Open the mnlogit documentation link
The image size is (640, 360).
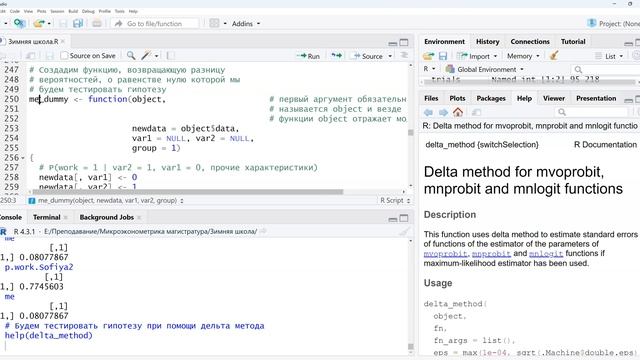coord(546,253)
